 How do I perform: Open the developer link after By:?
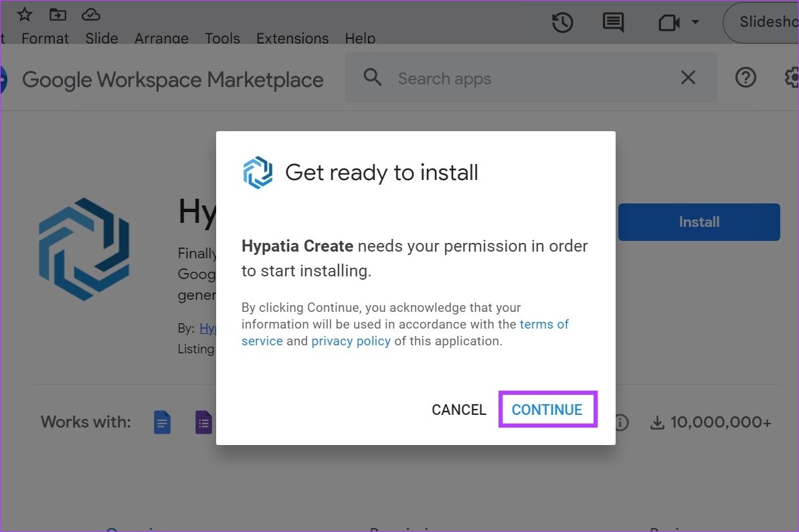click(207, 328)
